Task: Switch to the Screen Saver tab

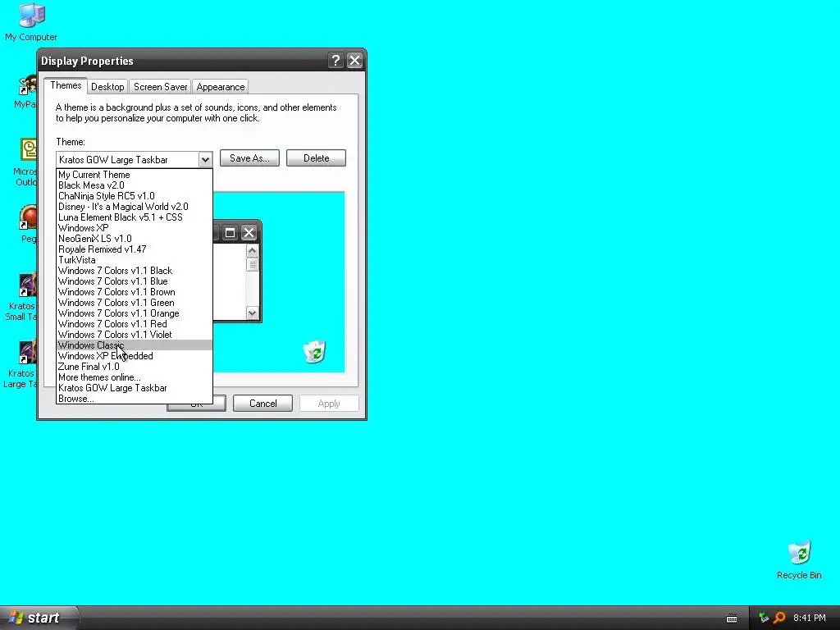Action: pos(160,87)
